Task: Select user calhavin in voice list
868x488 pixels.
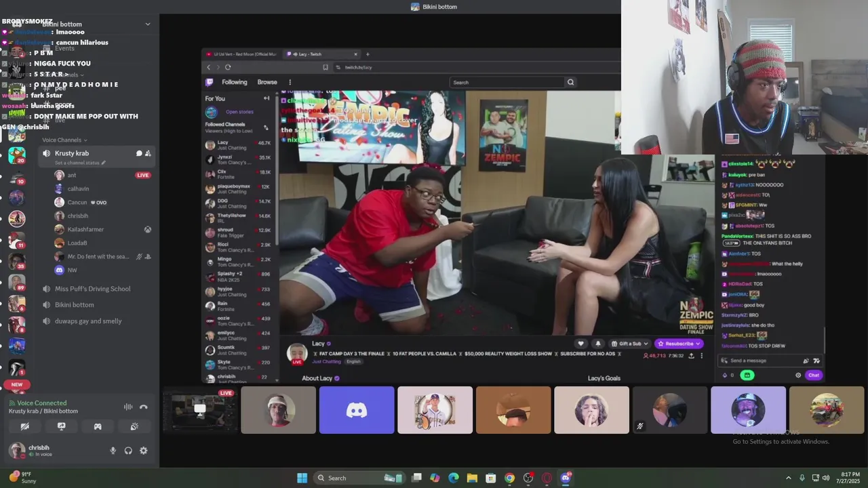Action: [x=78, y=188]
